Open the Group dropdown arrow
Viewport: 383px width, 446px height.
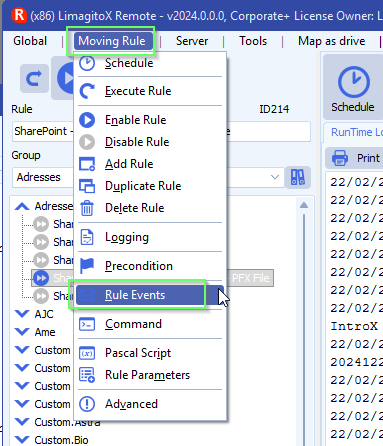275,177
